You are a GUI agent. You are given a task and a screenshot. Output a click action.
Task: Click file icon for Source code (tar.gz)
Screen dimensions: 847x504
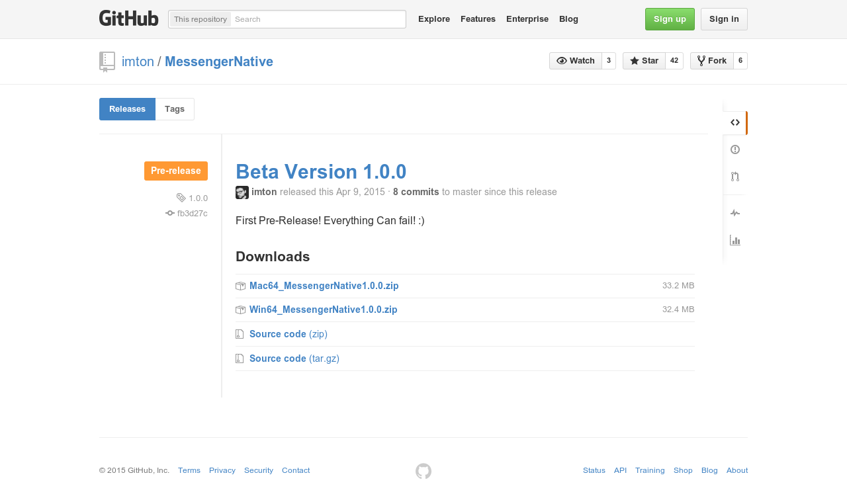240,358
